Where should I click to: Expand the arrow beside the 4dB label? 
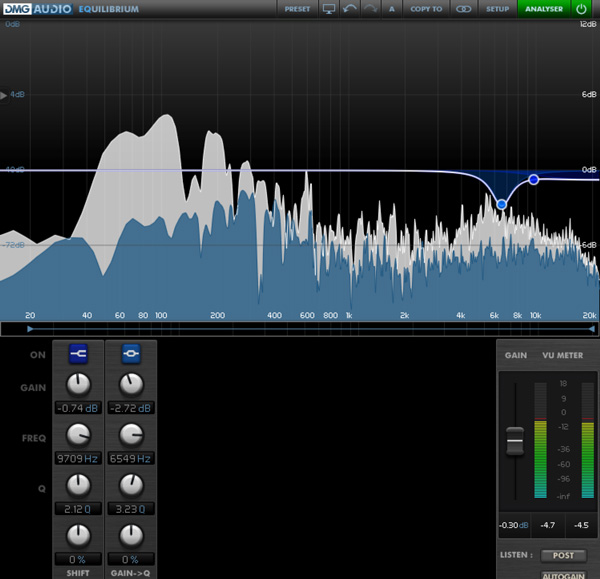tap(3, 95)
